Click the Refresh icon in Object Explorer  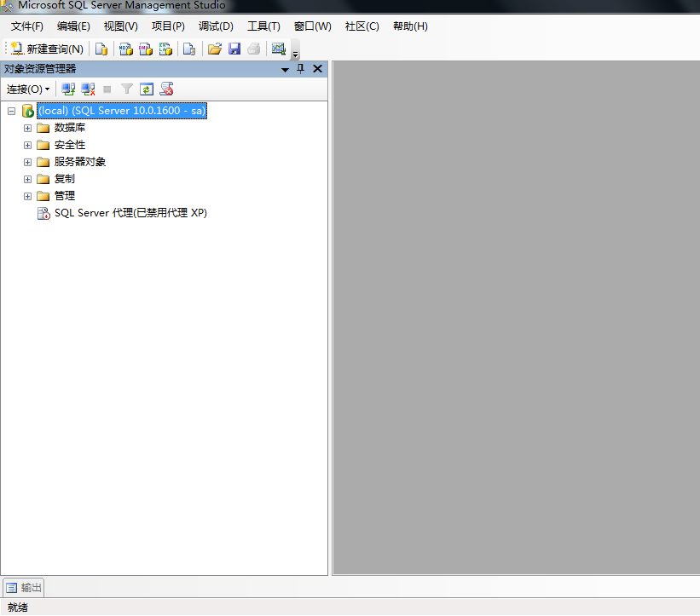click(x=147, y=89)
